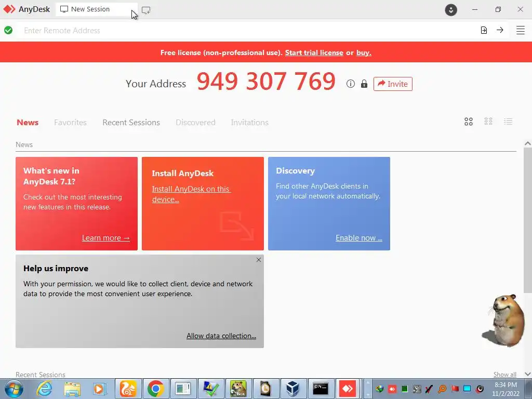This screenshot has width=532, height=399.
Task: Click the Help us improve heading
Action: click(x=56, y=269)
